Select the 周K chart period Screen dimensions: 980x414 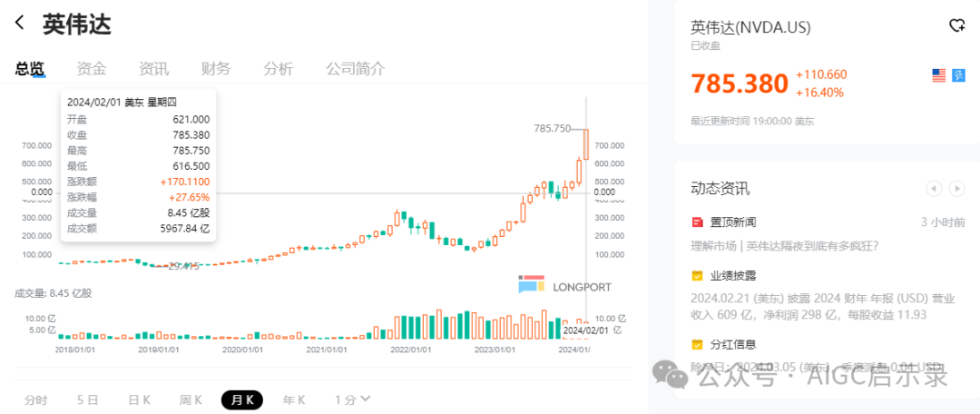[190, 400]
